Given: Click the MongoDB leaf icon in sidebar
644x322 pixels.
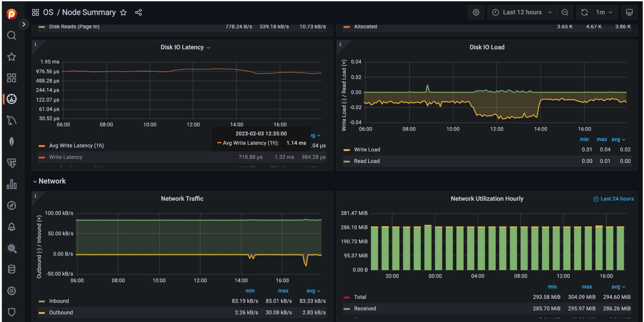Looking at the screenshot, I should click(x=12, y=141).
